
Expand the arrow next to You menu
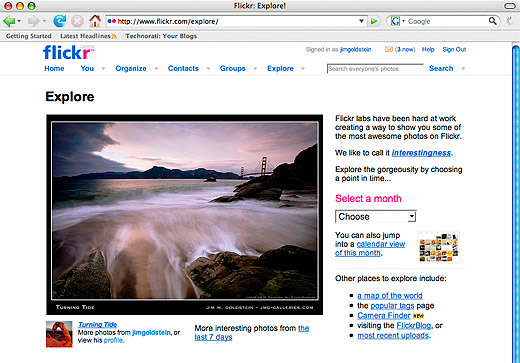point(103,68)
